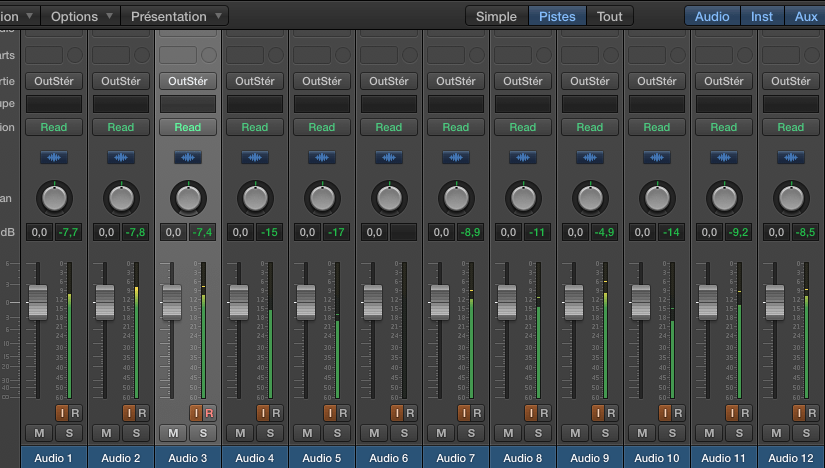This screenshot has height=468, width=825.
Task: Click the waveform icon on Audio 10
Action: pyautogui.click(x=657, y=157)
